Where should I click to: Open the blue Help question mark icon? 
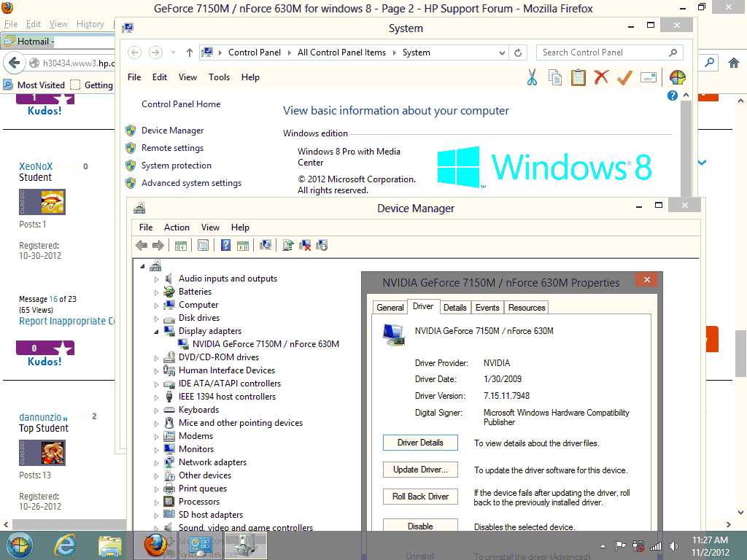pyautogui.click(x=672, y=96)
